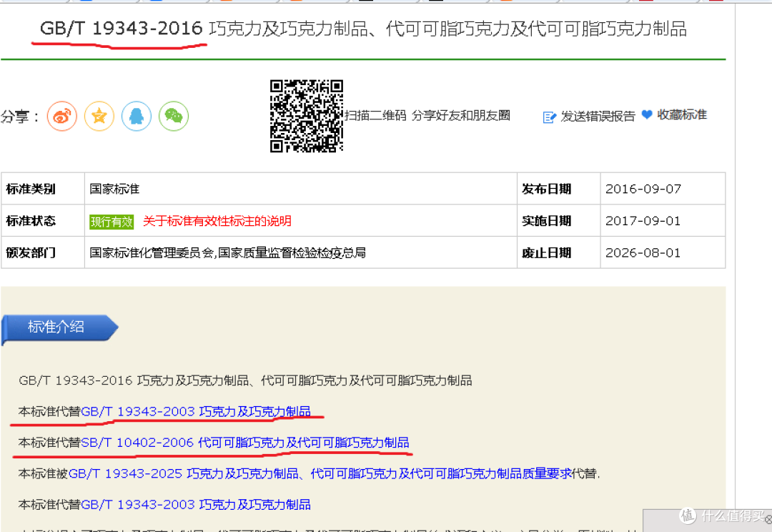The height and width of the screenshot is (532, 772).
Task: Click 收藏标准 to bookmark the standard
Action: [x=682, y=115]
